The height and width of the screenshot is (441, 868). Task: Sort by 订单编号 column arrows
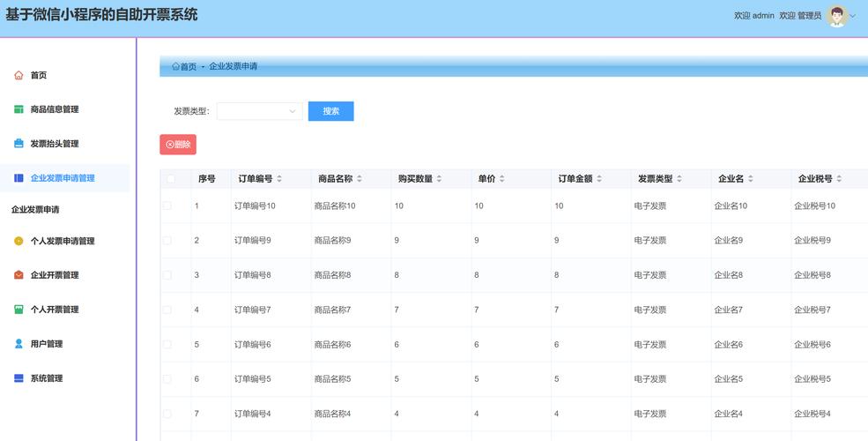(279, 178)
